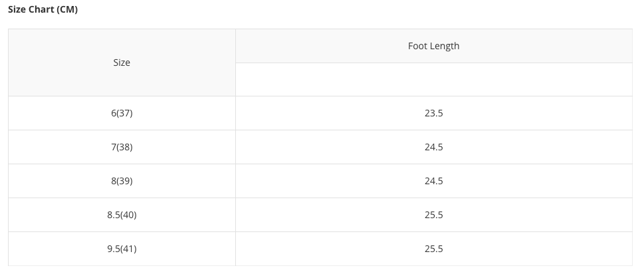Click the 24.5 value in the 8(39) row
This screenshot has height=278, width=644.
pyautogui.click(x=433, y=181)
